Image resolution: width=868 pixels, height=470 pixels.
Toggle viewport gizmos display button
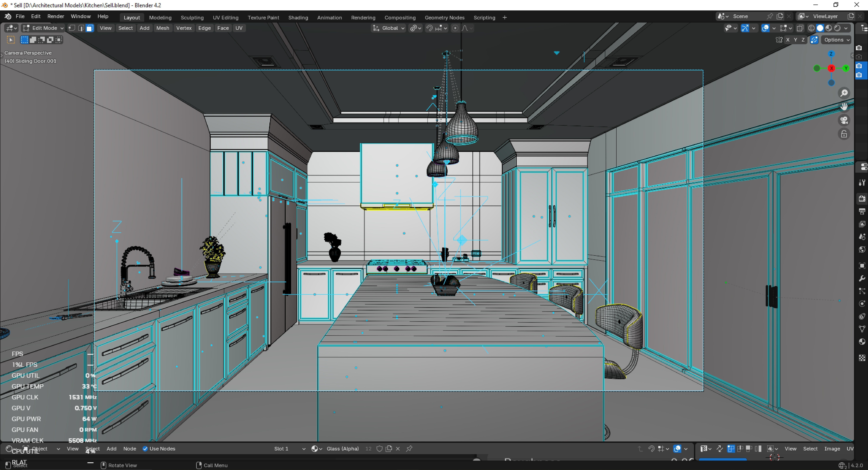(x=745, y=28)
